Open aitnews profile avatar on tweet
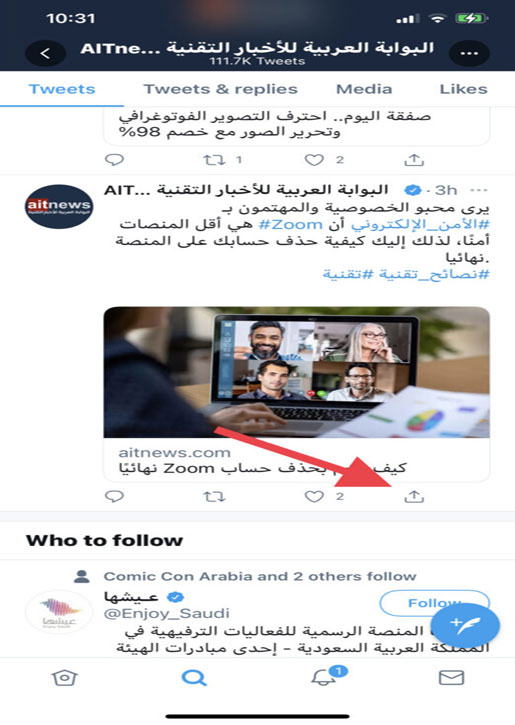515x725 pixels. (x=59, y=206)
